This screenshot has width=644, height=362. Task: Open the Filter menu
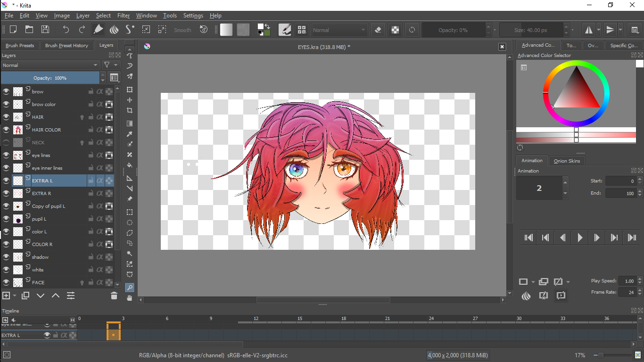[124, 16]
